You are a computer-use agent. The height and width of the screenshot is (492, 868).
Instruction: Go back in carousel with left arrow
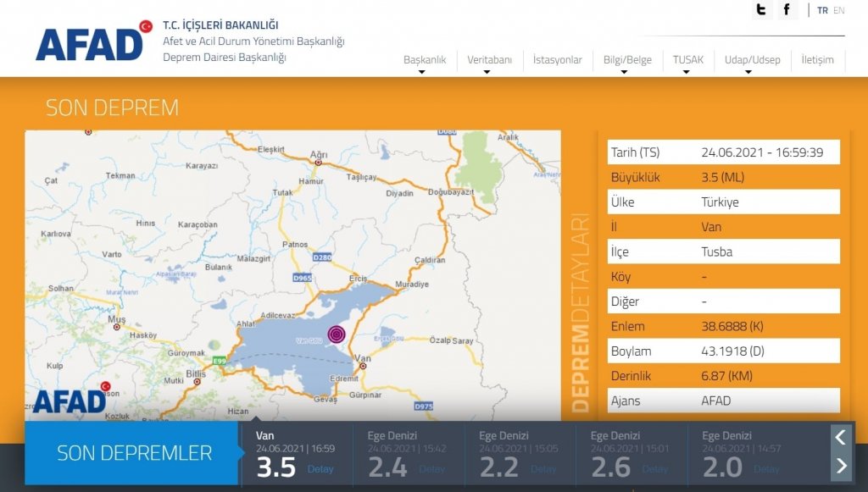[x=840, y=437]
